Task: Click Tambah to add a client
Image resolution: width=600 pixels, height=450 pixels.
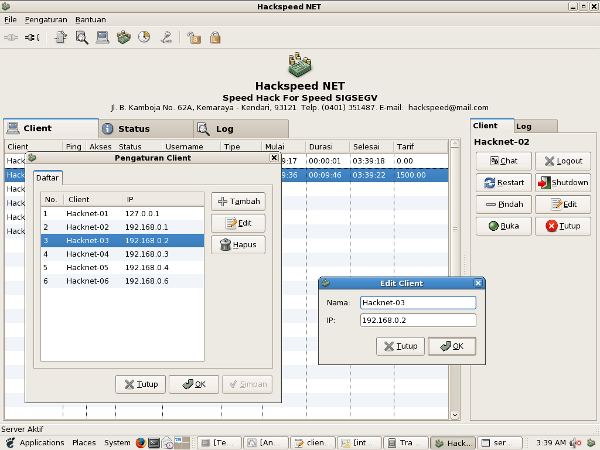Action: coord(238,201)
